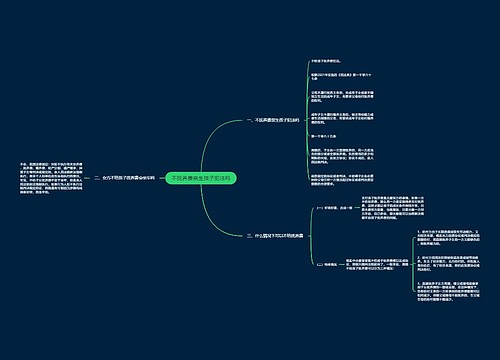Screen dimensions: 500x360
Task: Select sub-branch (一) under branch 三
Action: tap(334, 208)
